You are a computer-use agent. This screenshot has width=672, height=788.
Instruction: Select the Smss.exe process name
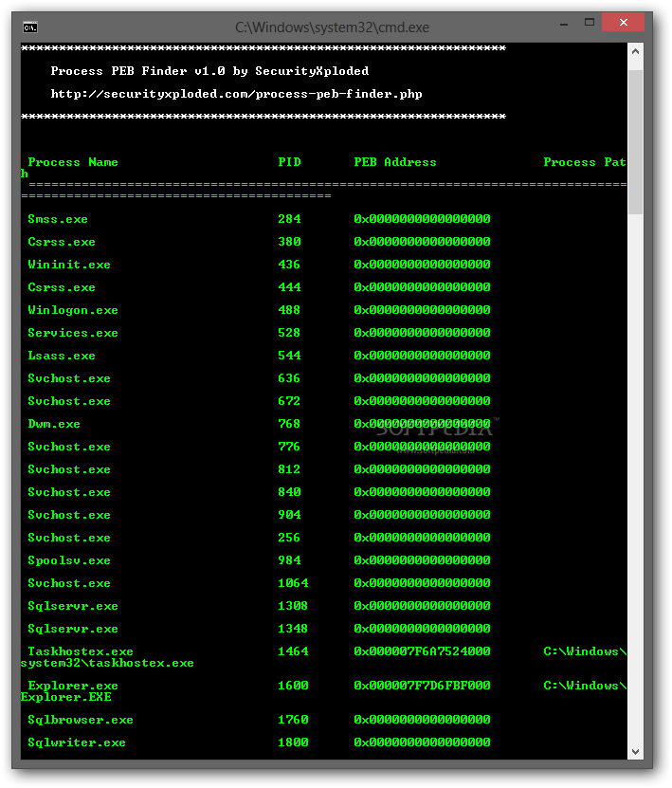[x=58, y=219]
